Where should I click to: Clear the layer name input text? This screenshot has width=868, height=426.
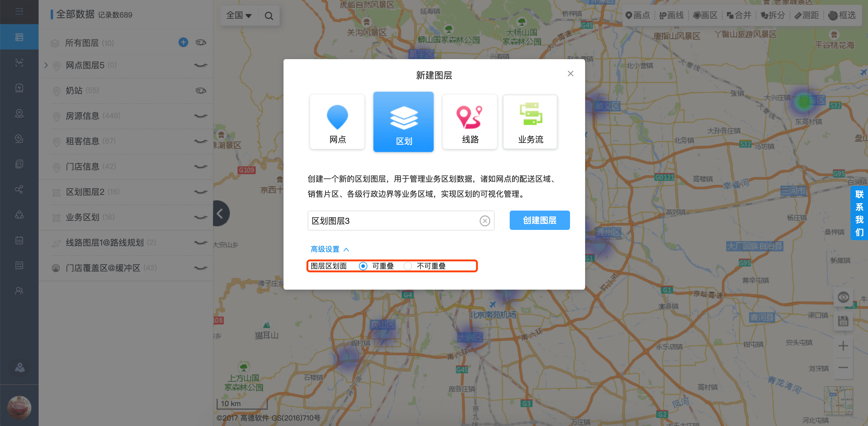pyautogui.click(x=485, y=221)
